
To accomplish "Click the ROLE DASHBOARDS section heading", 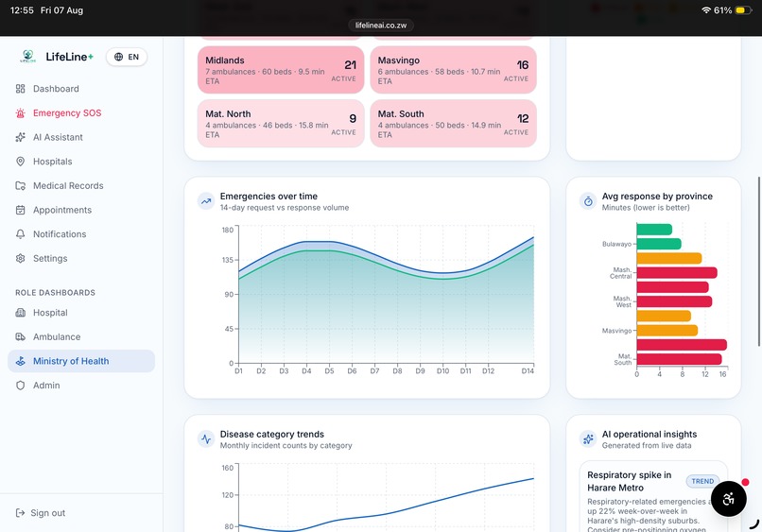I will [55, 293].
